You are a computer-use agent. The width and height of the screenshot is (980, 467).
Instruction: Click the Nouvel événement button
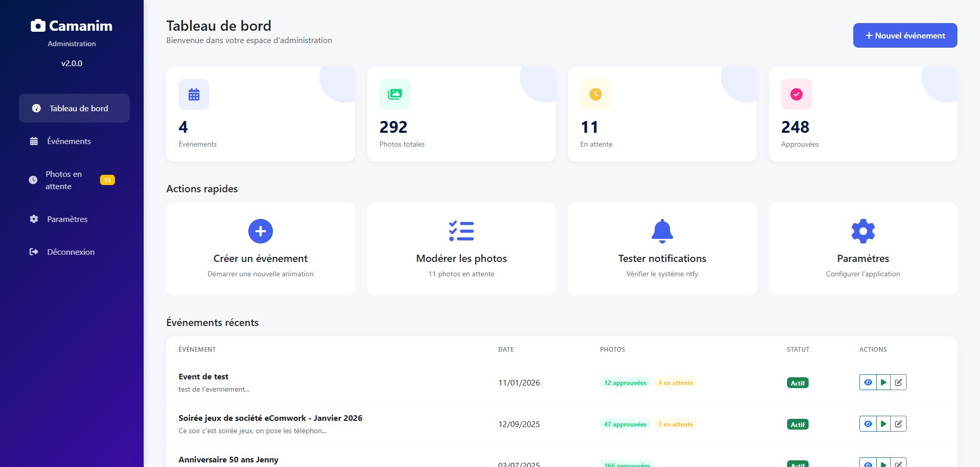coord(905,35)
